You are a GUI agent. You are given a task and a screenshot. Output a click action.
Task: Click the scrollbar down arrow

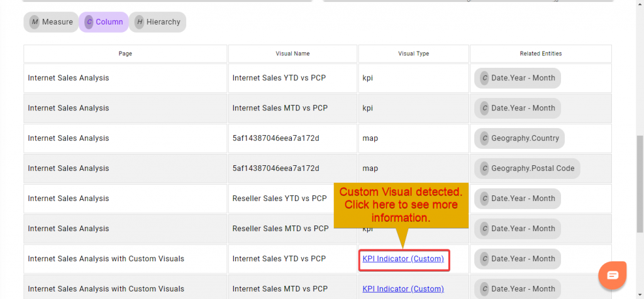640,295
